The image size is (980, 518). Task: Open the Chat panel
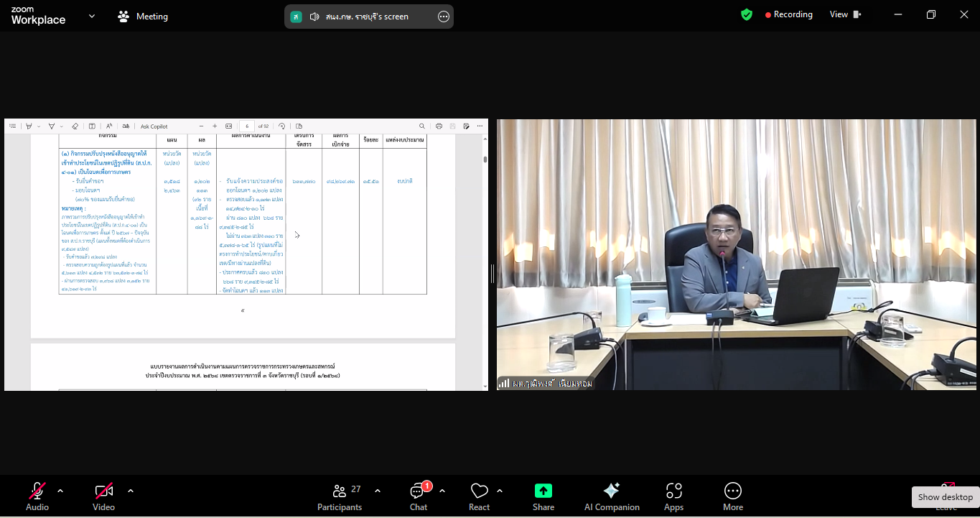pyautogui.click(x=418, y=496)
